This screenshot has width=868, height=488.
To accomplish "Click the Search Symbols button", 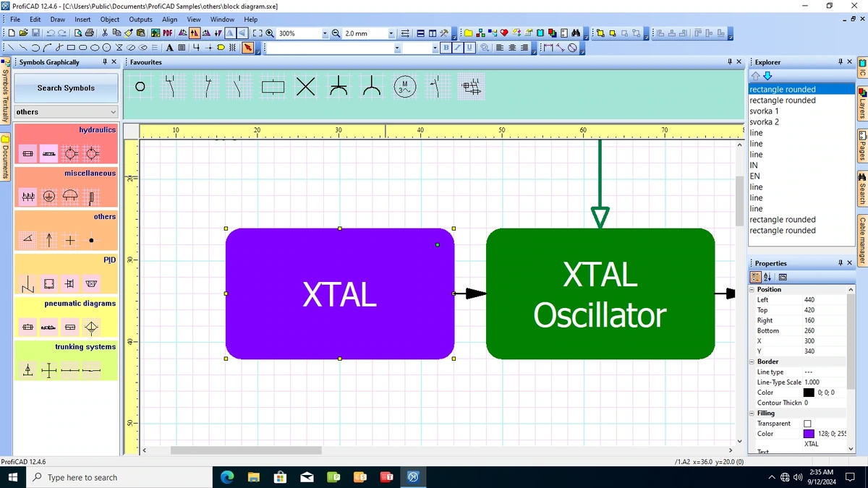I will pos(66,88).
